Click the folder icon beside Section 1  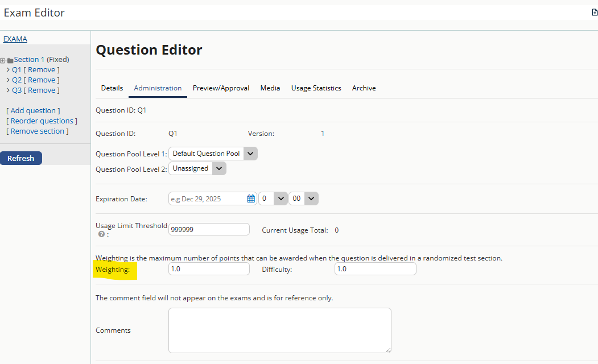tap(10, 60)
